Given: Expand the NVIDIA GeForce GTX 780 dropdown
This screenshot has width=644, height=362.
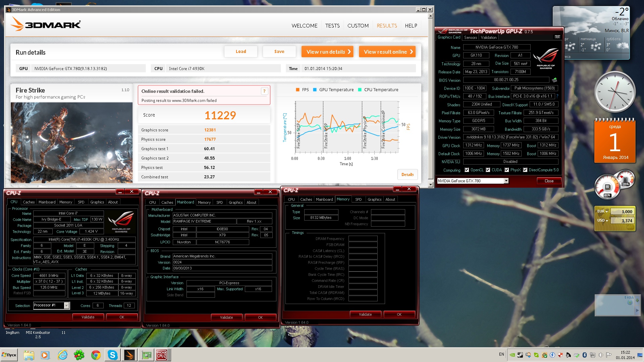Looking at the screenshot, I should click(x=506, y=181).
